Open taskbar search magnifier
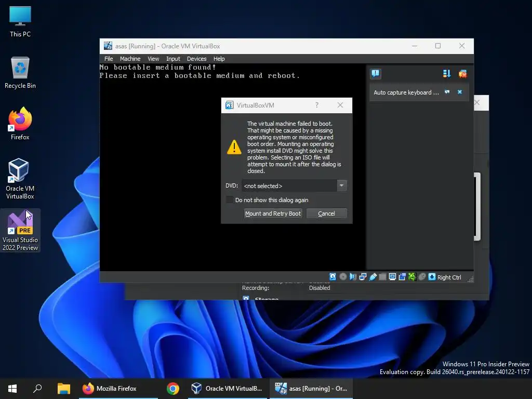The height and width of the screenshot is (399, 532). coord(37,389)
